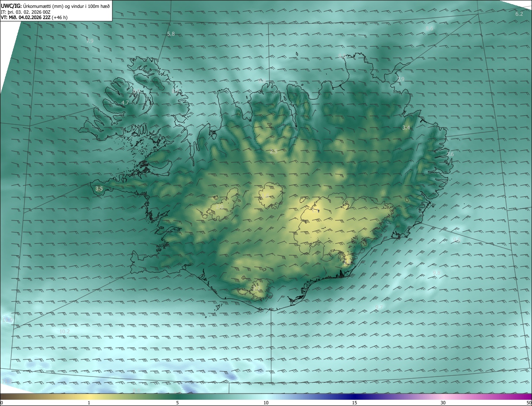This screenshot has width=532, height=406.
Task: Click the 7.6 value label on the map
Action: (x=450, y=154)
